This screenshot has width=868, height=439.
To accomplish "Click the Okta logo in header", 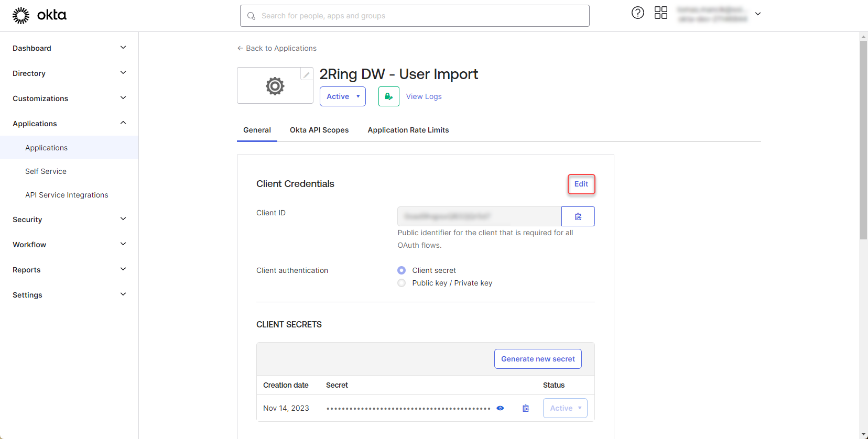I will tap(39, 15).
